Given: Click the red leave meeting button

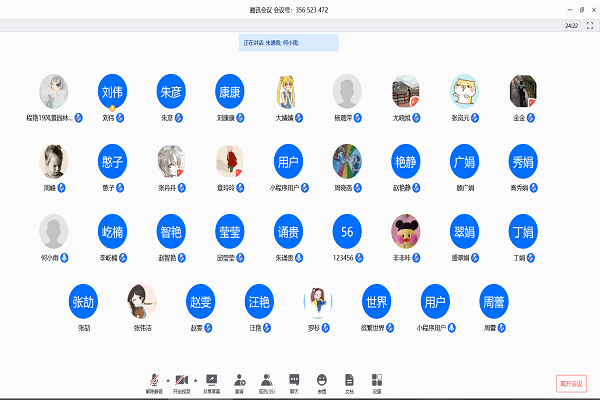Looking at the screenshot, I should (571, 383).
